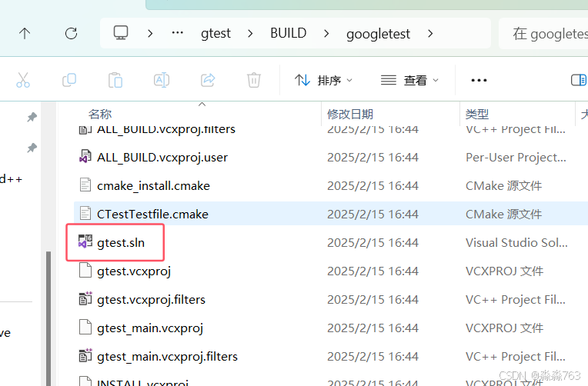The image size is (588, 386).
Task: Focus the search googletest box
Action: 543,34
